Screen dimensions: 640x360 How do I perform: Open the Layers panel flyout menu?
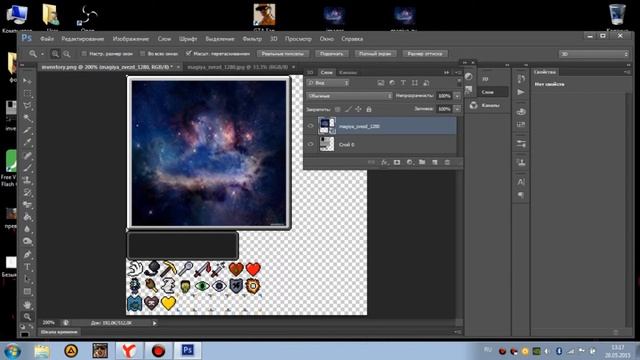point(458,72)
